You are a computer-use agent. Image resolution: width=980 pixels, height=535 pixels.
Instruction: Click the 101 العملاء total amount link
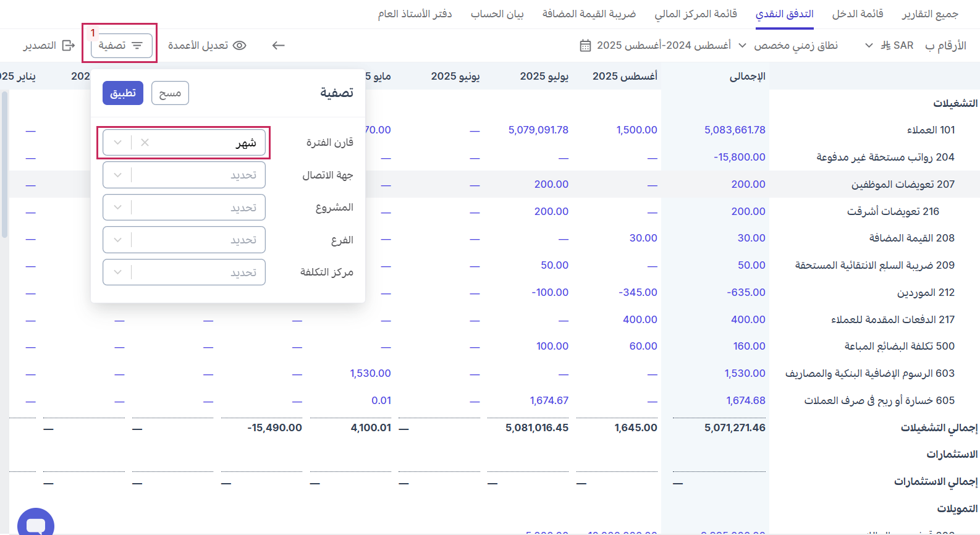(x=735, y=130)
